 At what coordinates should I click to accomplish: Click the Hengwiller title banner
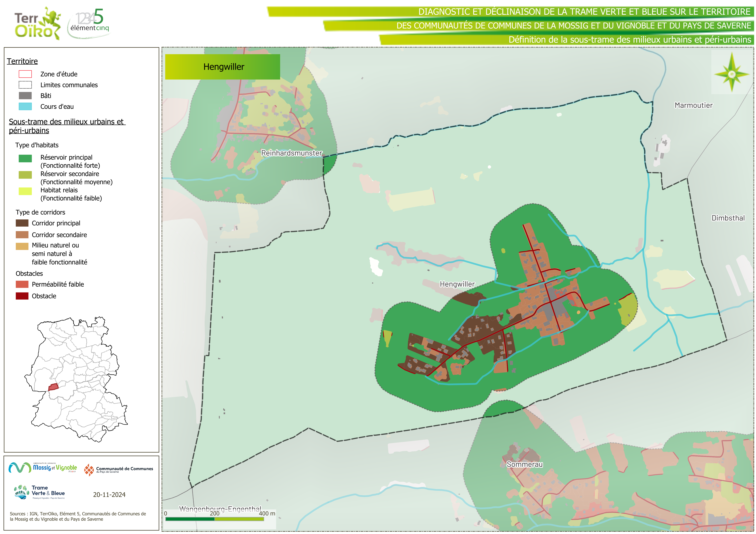tap(223, 67)
